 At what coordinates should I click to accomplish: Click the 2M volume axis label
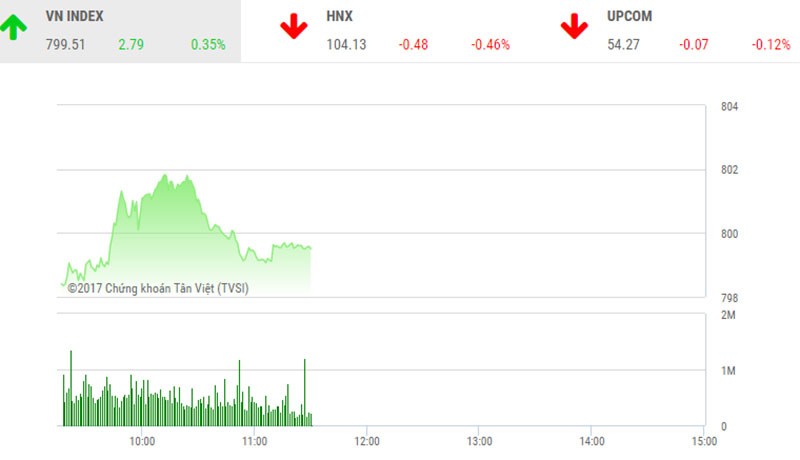(728, 316)
